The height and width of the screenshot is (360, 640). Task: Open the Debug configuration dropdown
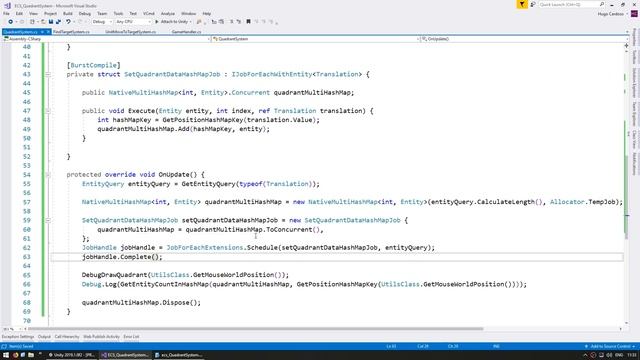click(x=102, y=22)
